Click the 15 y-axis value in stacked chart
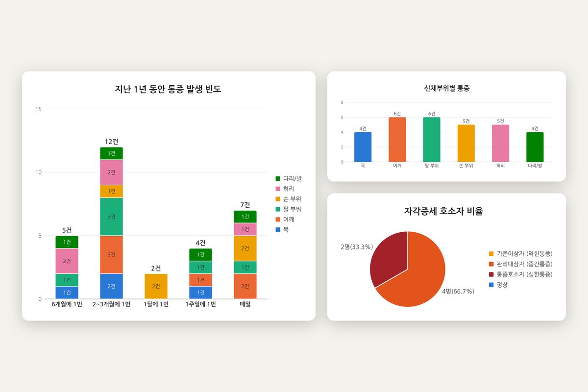The height and width of the screenshot is (392, 588). pyautogui.click(x=38, y=109)
